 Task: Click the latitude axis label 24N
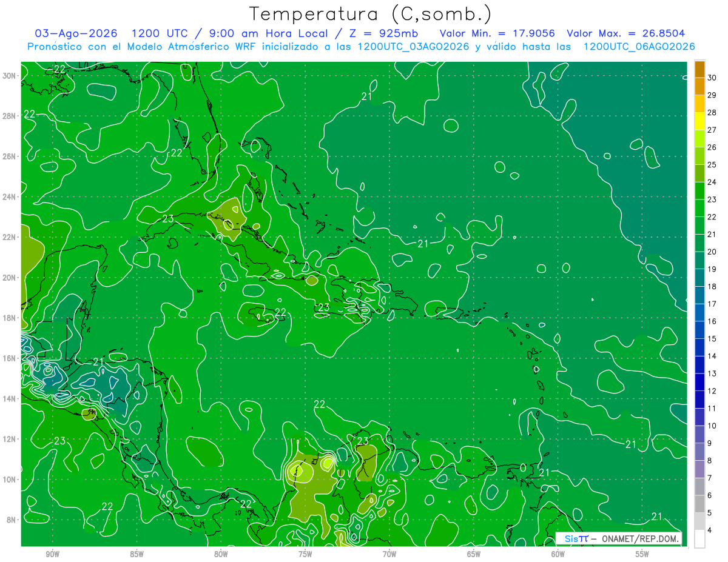[8, 197]
